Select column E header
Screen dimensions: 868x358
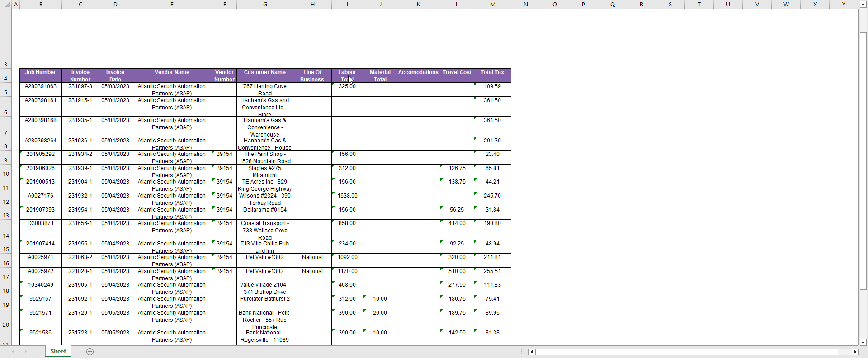(172, 4)
